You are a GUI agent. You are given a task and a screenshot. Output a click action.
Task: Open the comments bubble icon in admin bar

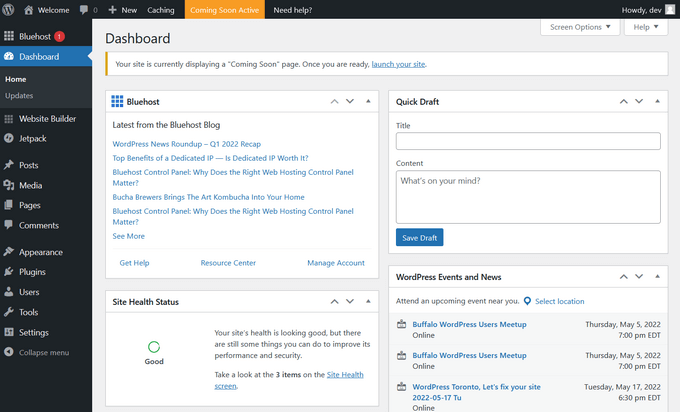[83, 9]
